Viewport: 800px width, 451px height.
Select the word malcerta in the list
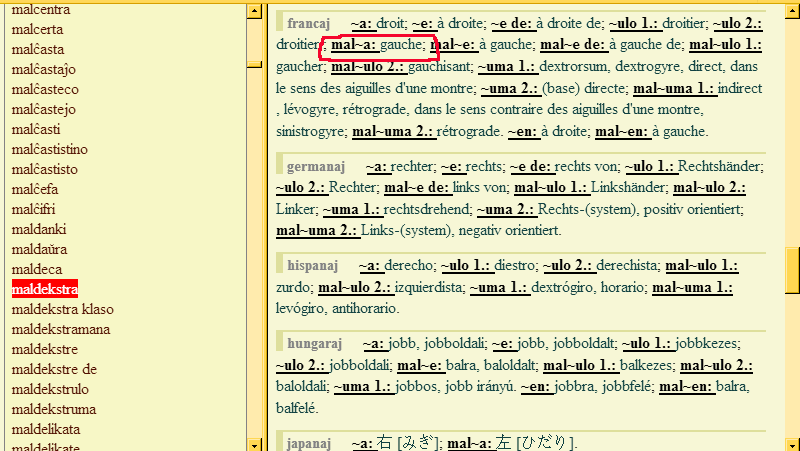37,29
